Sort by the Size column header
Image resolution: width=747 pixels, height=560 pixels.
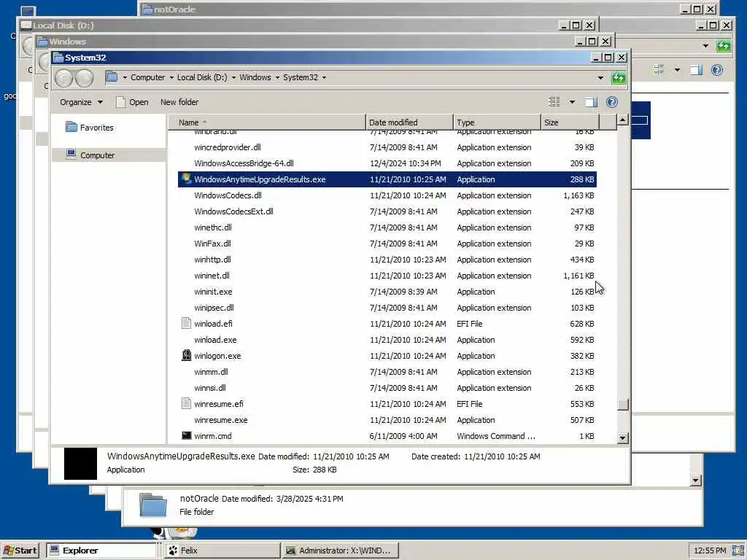pos(570,122)
